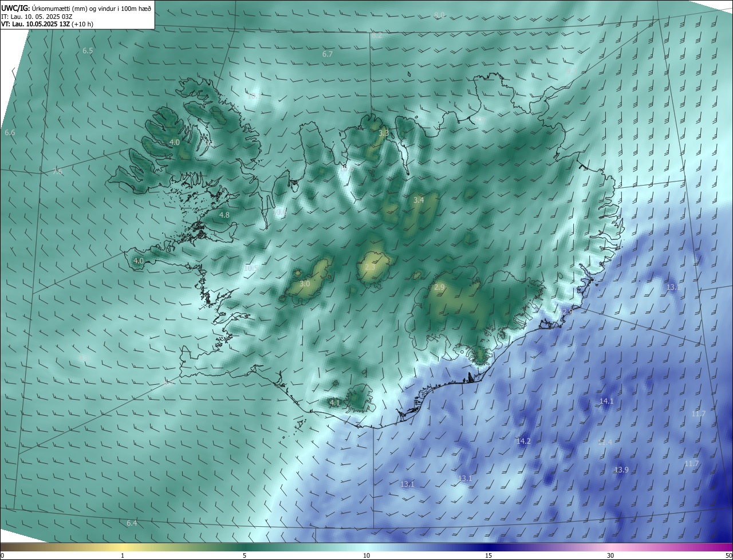Image resolution: width=733 pixels, height=560 pixels.
Task: Click the 14.1 value label on the map
Action: click(606, 401)
